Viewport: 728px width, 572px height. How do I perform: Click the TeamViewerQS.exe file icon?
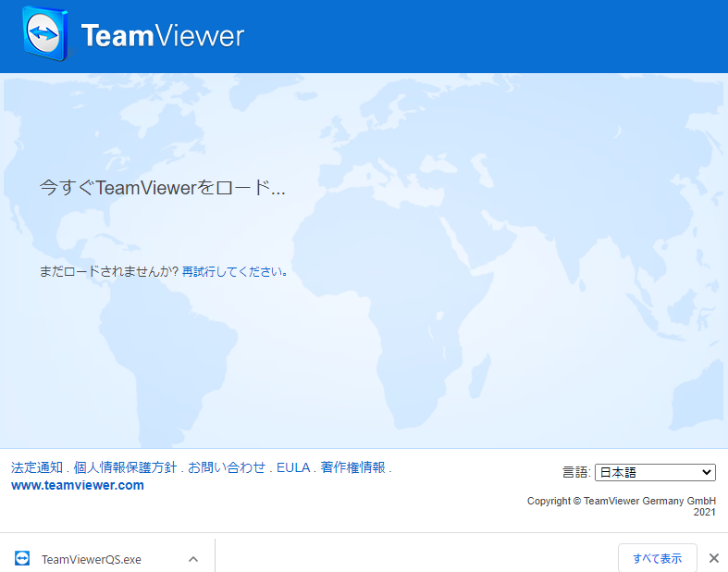(22, 558)
